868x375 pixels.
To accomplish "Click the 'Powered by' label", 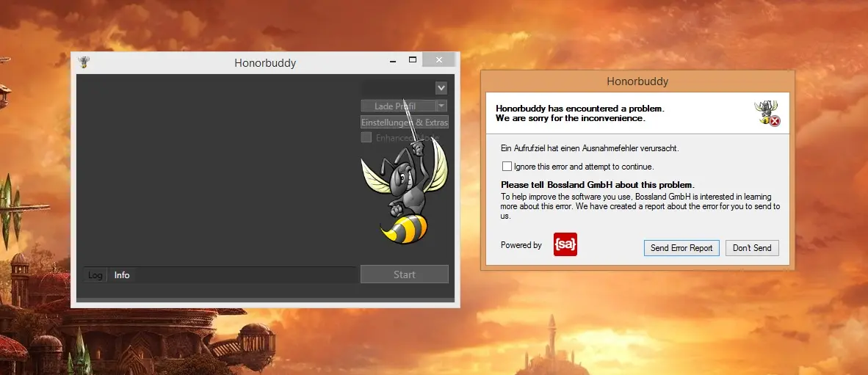I will [x=521, y=245].
